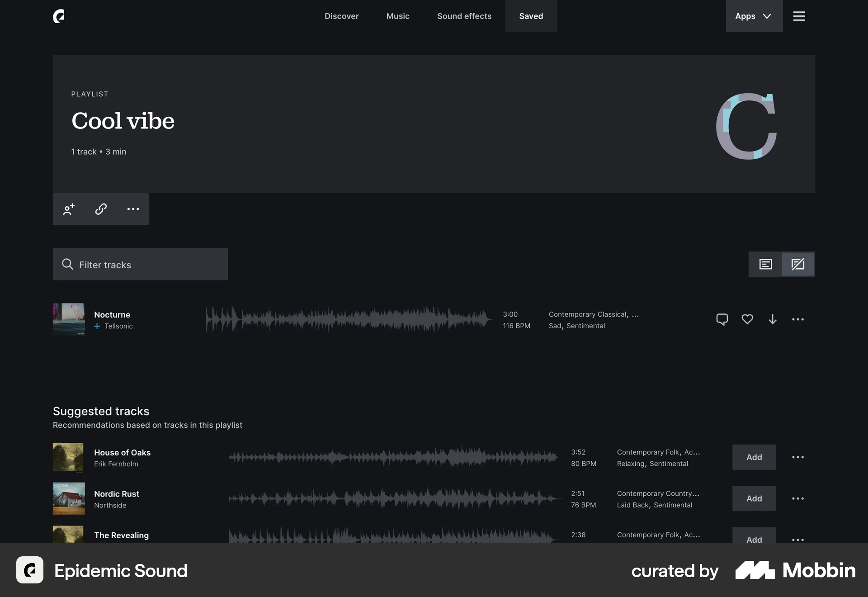Viewport: 868px width, 597px height.
Task: Copy the playlist share link
Action: click(x=100, y=209)
